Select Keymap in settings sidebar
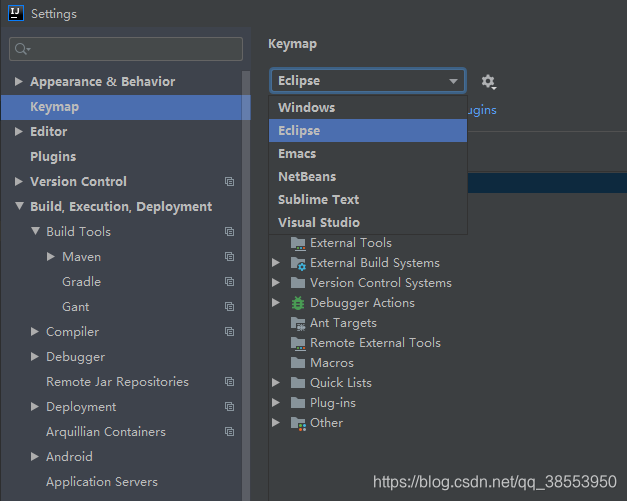Screen dimensions: 627x501 (126, 107)
